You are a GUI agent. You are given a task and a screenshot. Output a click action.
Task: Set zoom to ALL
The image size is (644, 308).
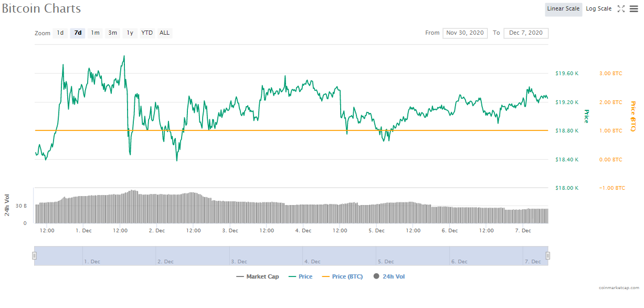tap(165, 33)
